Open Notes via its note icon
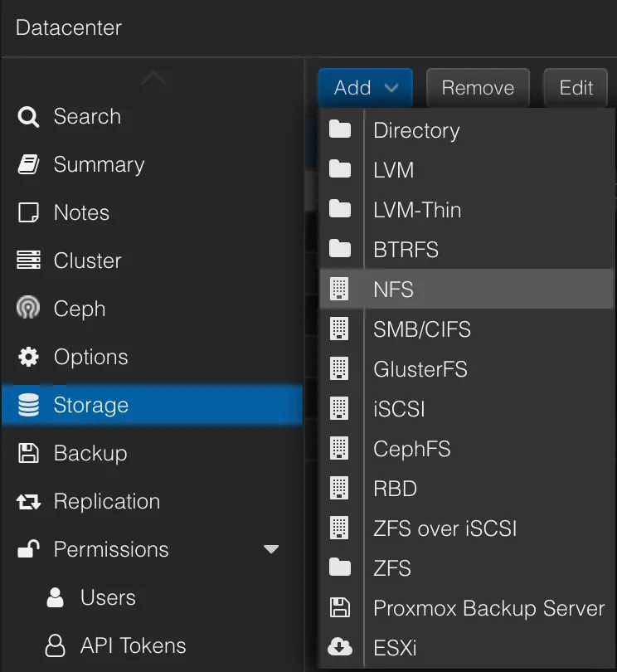Screen dimensions: 617x672 click(x=27, y=212)
